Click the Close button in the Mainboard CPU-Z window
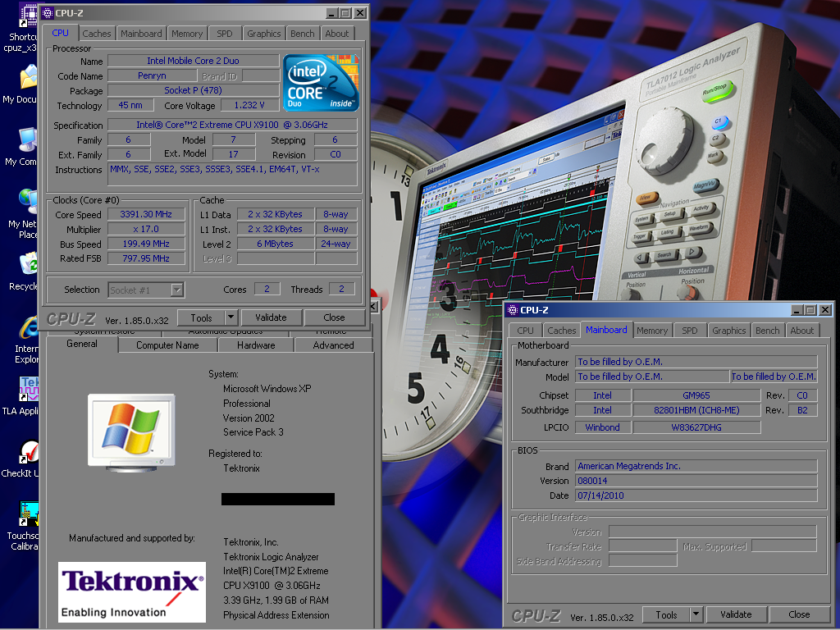The height and width of the screenshot is (630, 840). (x=799, y=614)
